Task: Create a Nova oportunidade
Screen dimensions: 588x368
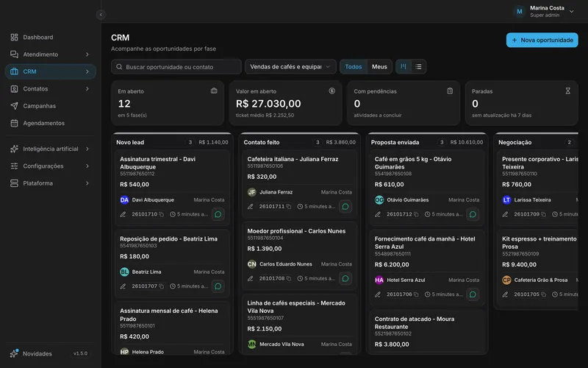Action: point(542,40)
